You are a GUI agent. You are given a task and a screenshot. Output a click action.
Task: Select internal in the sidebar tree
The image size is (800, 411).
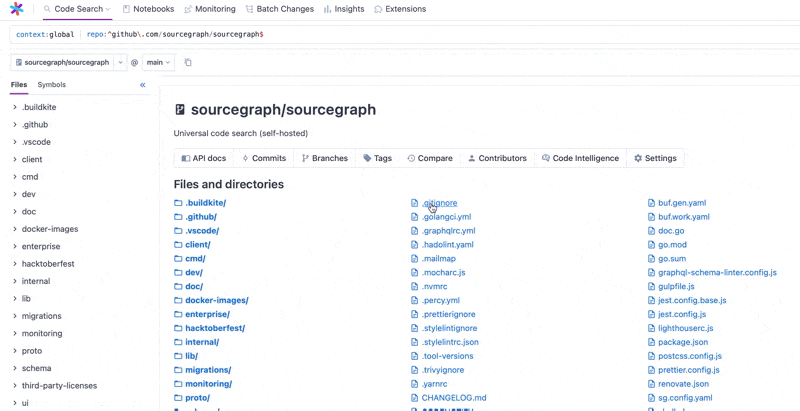36,281
